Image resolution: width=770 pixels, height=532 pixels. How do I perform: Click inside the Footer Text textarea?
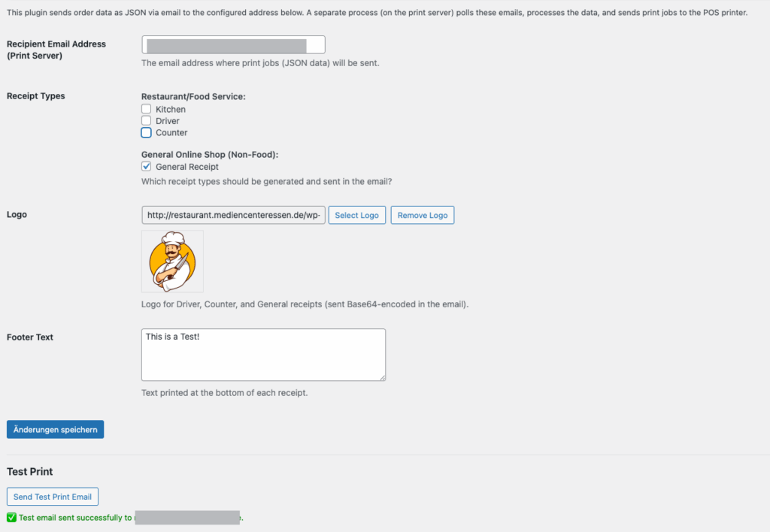(x=264, y=355)
